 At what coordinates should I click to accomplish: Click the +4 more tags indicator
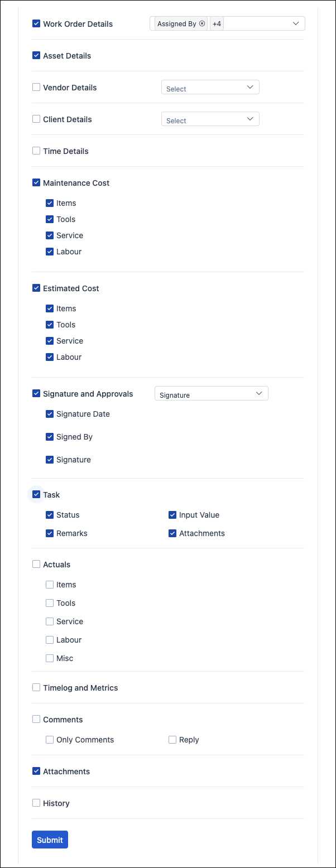tap(217, 24)
